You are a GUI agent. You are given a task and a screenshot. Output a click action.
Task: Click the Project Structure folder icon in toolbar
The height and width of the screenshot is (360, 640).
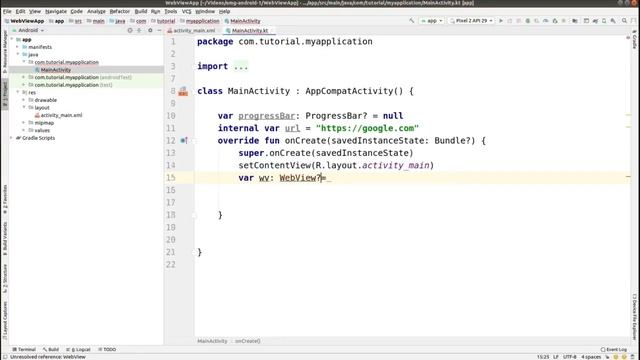(575, 20)
